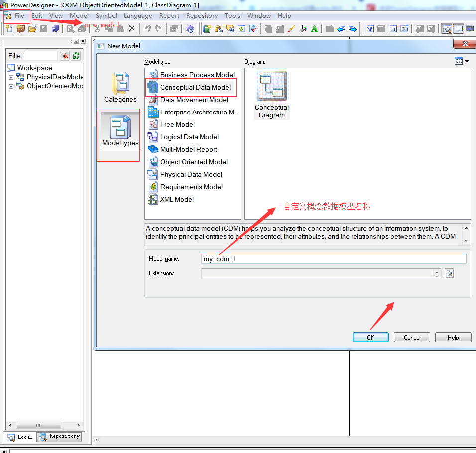Select Enterprise Architecture Model type
476x453 pixels.
[193, 112]
